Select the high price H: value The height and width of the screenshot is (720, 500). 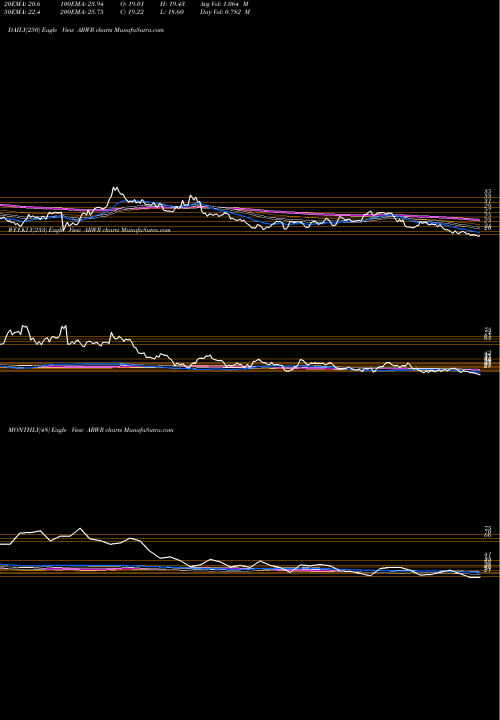(172, 4)
